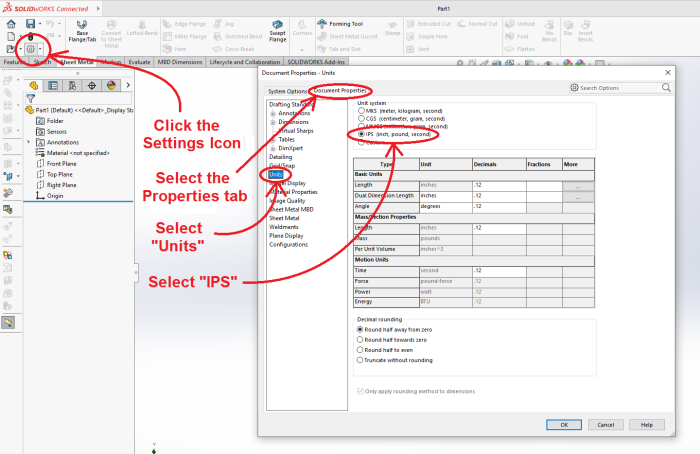Open the PropertyManager tab icon

click(x=54, y=86)
